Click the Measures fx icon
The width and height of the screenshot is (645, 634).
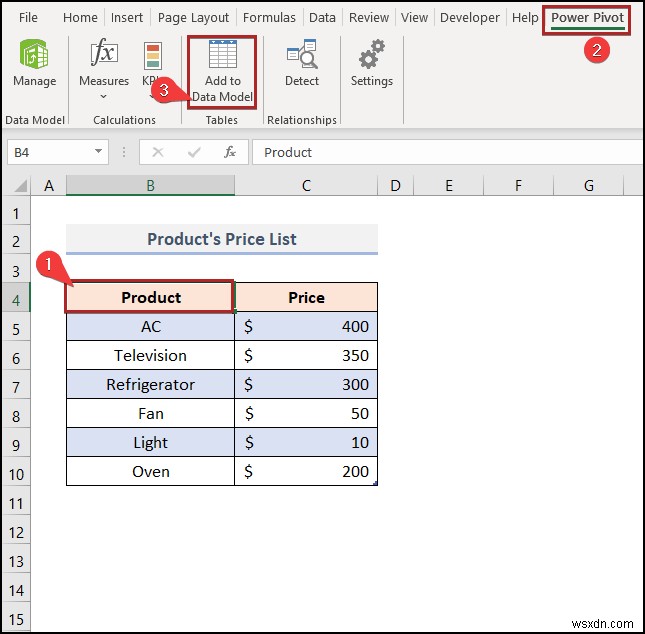click(x=104, y=53)
